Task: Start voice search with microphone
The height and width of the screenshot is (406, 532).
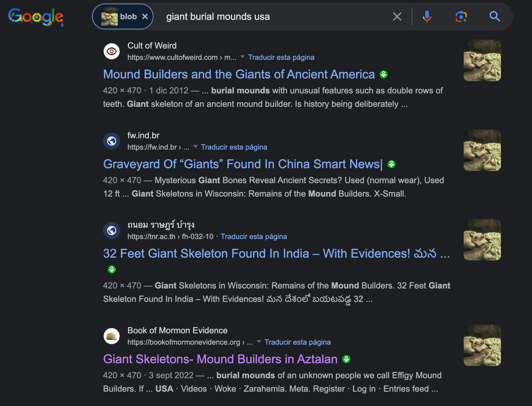Action: [x=427, y=16]
